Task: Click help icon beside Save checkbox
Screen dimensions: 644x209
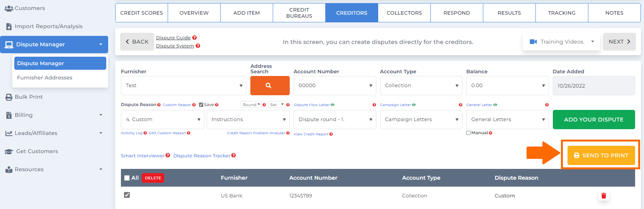Action: (217, 105)
